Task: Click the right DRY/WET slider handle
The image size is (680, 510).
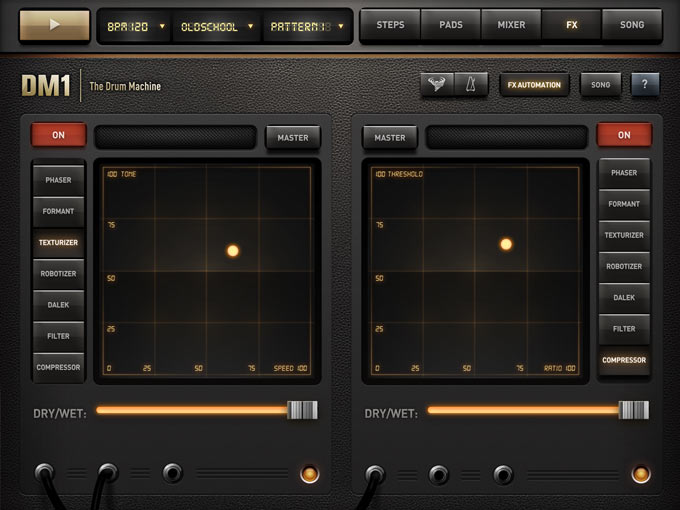Action: [x=634, y=410]
